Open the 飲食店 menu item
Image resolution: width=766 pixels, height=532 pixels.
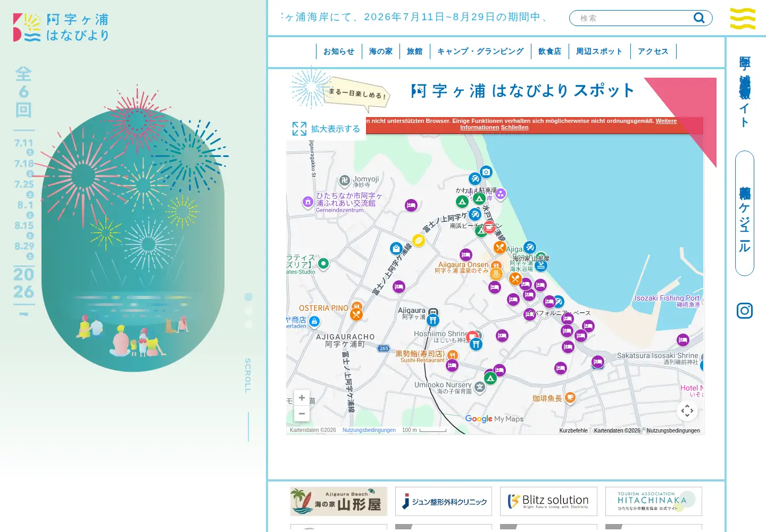click(550, 52)
